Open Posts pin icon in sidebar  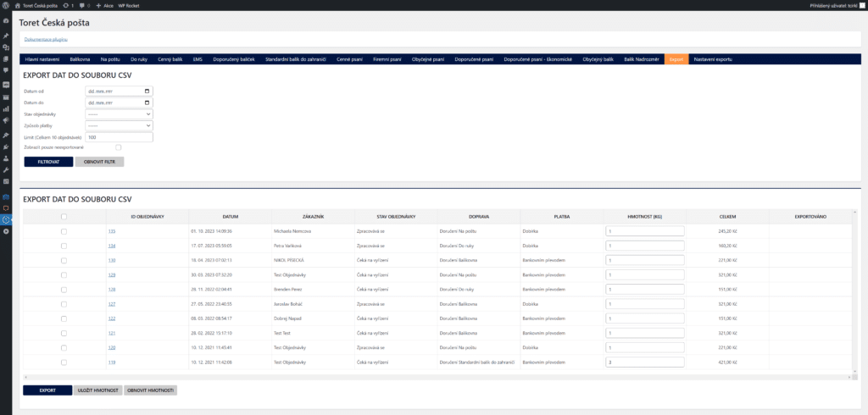6,36
